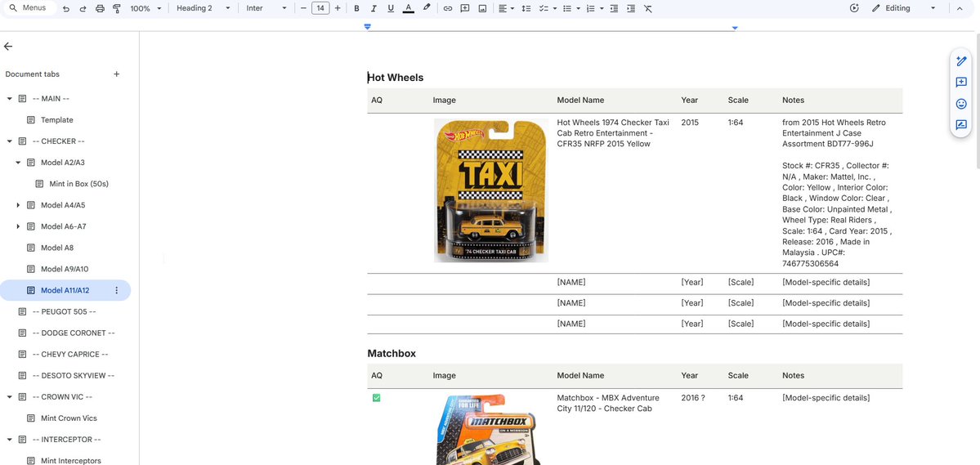This screenshot has height=465, width=980.
Task: Collapse the -- MAIN -- tab group
Action: (9, 99)
